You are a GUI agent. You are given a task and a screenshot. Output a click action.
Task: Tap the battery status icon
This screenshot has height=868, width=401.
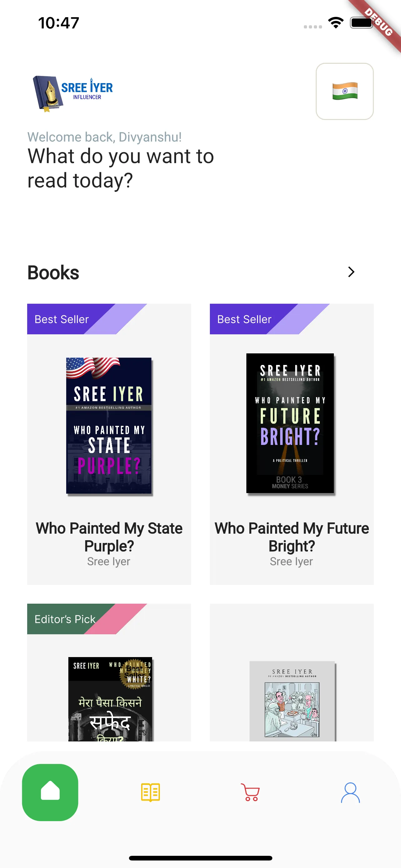tap(362, 23)
